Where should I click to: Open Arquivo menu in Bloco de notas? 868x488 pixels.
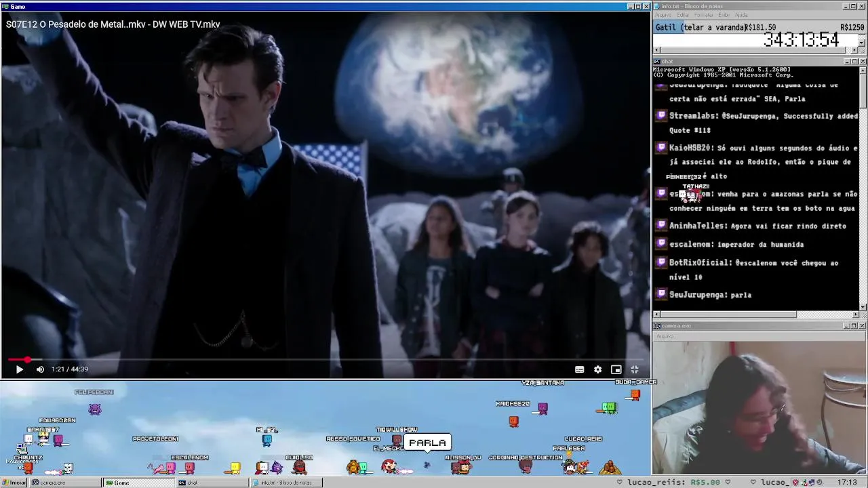click(663, 15)
